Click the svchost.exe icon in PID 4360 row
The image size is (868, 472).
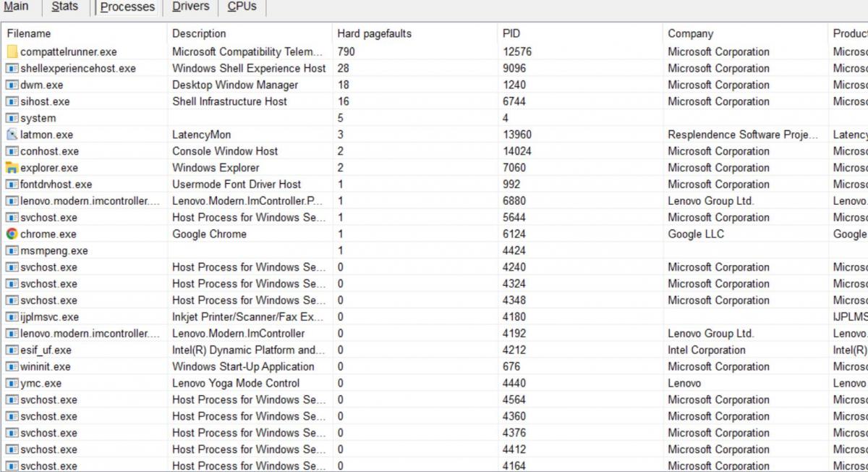tap(12, 417)
